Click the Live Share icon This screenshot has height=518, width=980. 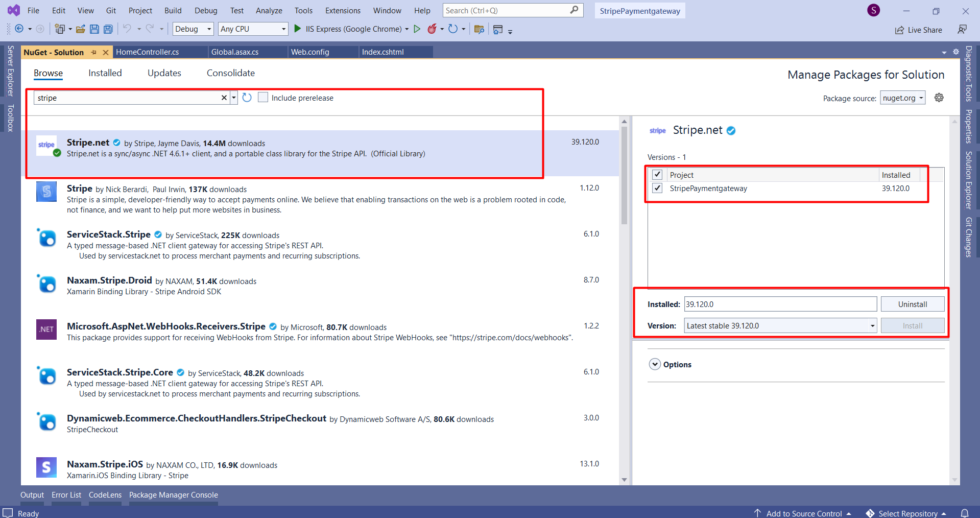[900, 30]
